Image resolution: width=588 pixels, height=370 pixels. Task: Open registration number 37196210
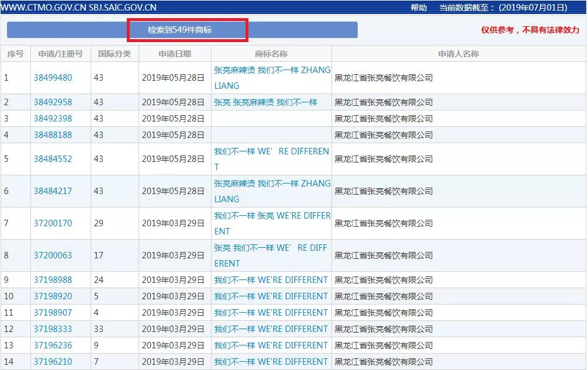[53, 362]
